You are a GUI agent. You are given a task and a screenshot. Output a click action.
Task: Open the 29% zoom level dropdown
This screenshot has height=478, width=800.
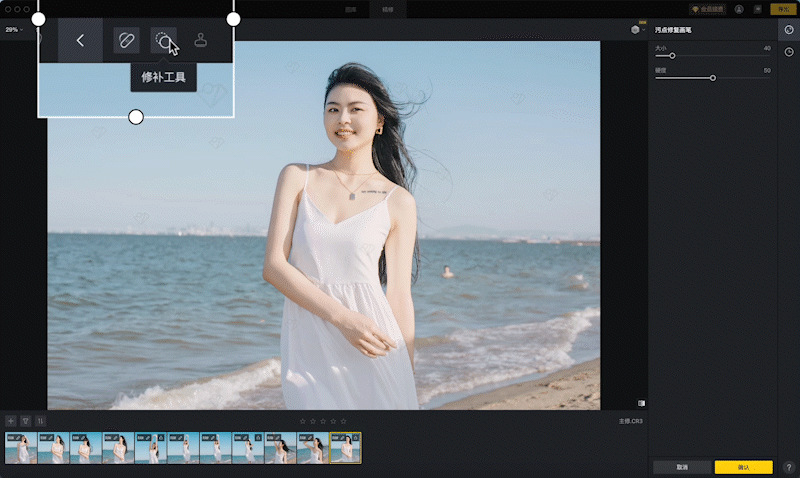tap(13, 30)
